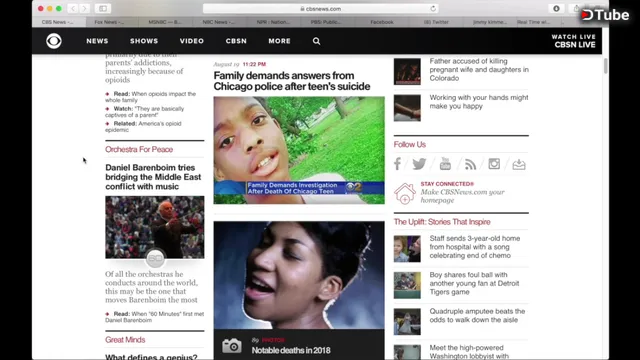Image resolution: width=640 pixels, height=360 pixels.
Task: Switch to the Facebook browser tab
Action: pyautogui.click(x=382, y=22)
